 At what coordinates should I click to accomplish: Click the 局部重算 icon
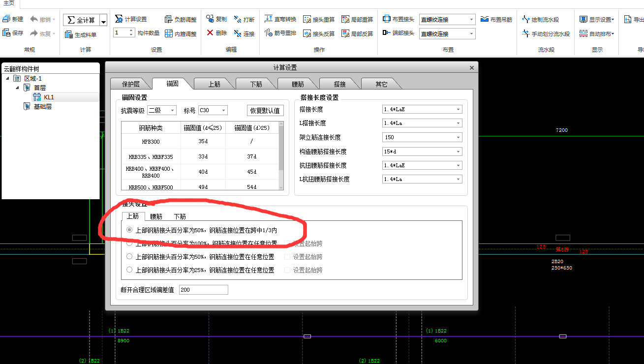click(345, 19)
